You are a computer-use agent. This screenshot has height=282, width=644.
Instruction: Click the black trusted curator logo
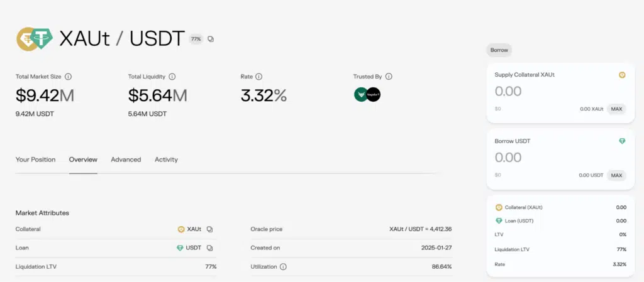coord(374,95)
